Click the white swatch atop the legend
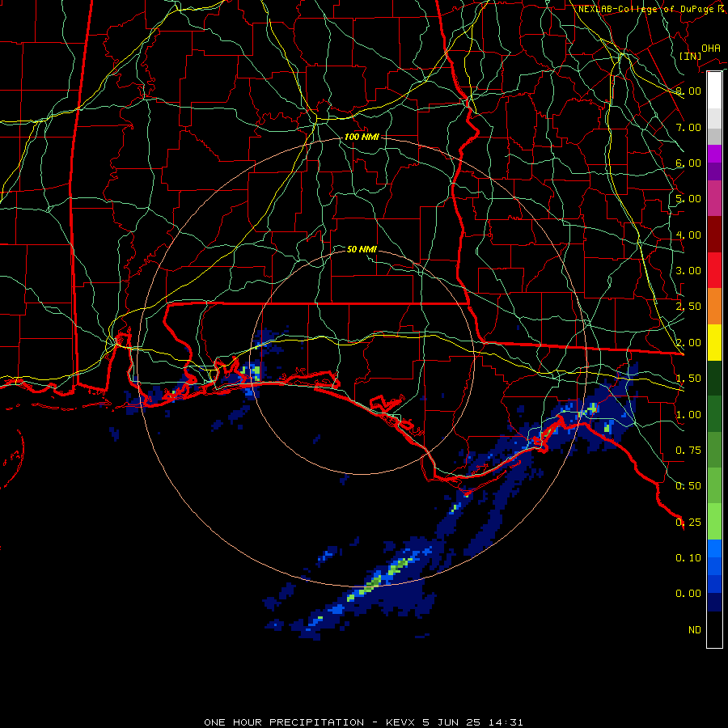Image resolution: width=728 pixels, height=728 pixels. (714, 90)
